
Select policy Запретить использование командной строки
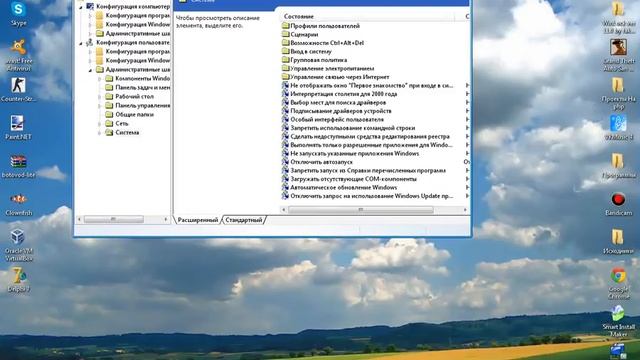[349, 128]
